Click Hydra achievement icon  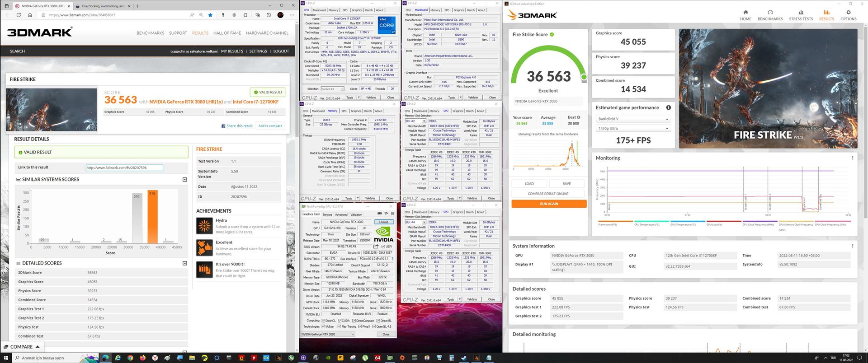204,226
